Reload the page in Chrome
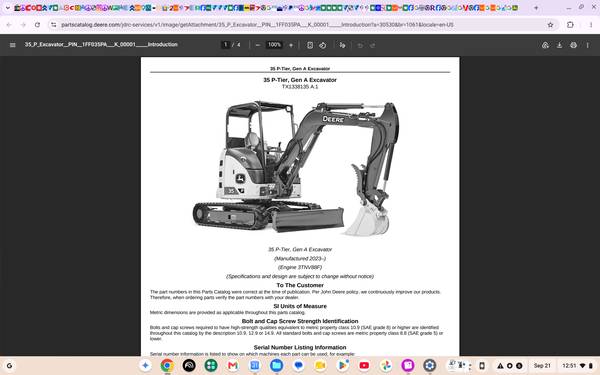The width and height of the screenshot is (600, 375). pos(37,24)
